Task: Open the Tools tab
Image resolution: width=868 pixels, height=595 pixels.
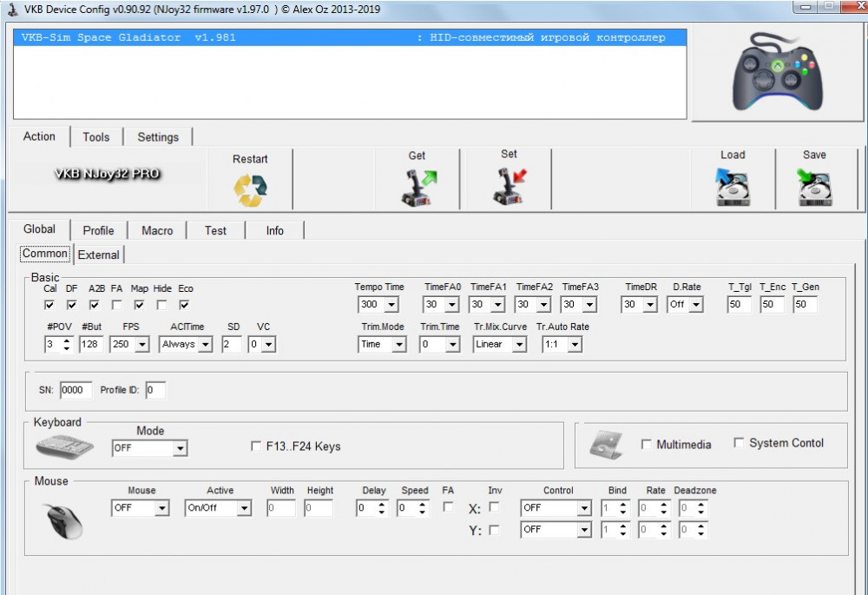Action: click(95, 137)
